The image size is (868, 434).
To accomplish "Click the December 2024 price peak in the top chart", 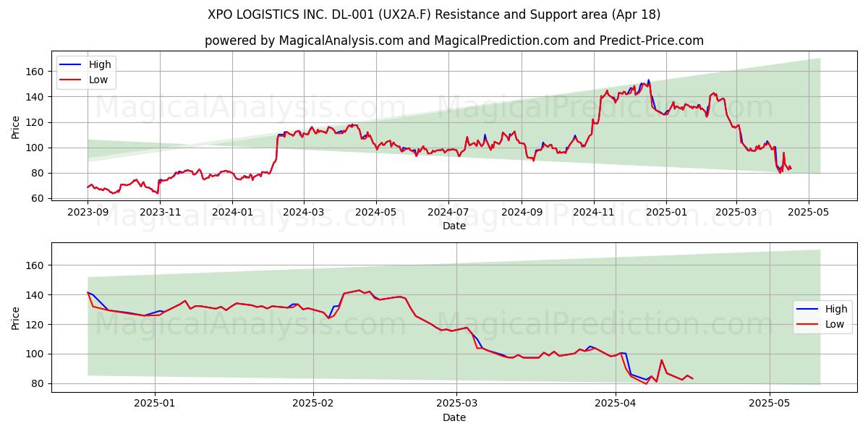I will point(648,80).
